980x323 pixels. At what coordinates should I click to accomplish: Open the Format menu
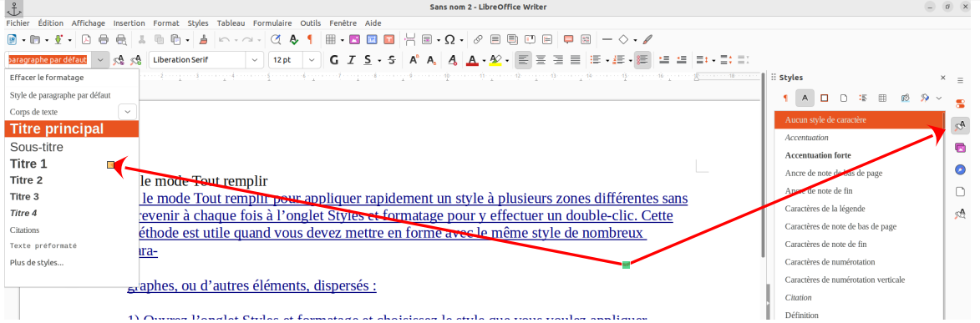point(165,23)
